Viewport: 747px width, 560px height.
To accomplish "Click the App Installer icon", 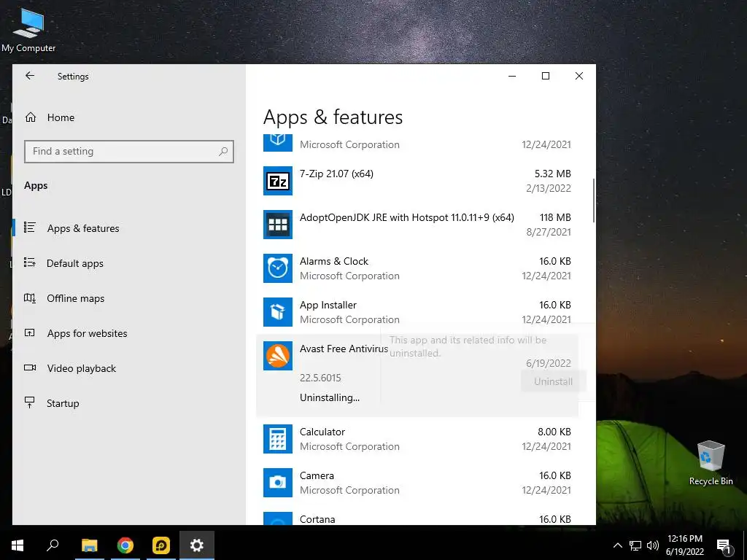I will point(278,312).
